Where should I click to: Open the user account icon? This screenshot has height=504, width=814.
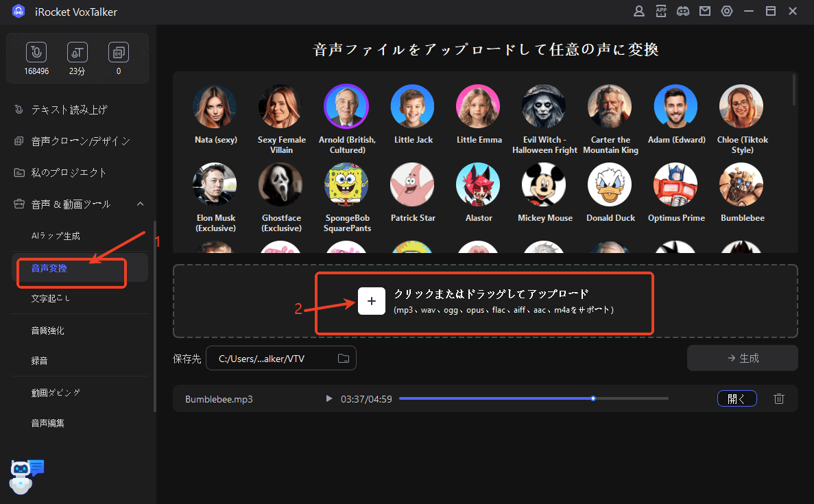(x=639, y=11)
